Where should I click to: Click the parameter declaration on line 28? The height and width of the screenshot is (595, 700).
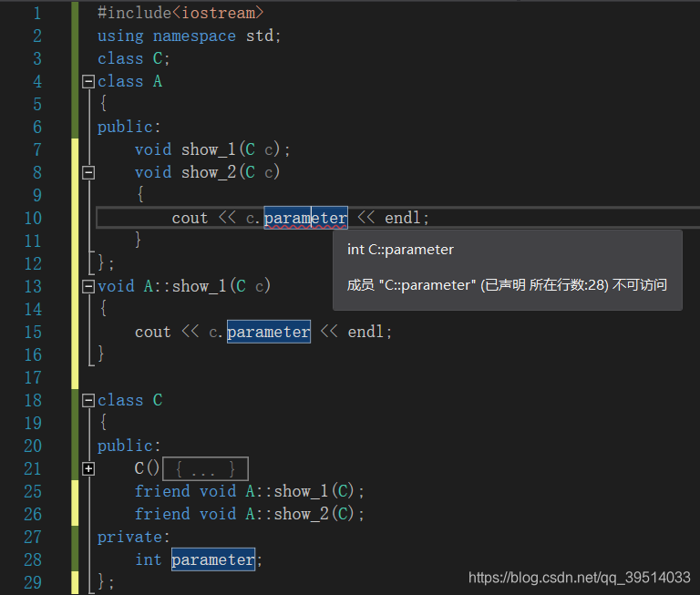(213, 559)
